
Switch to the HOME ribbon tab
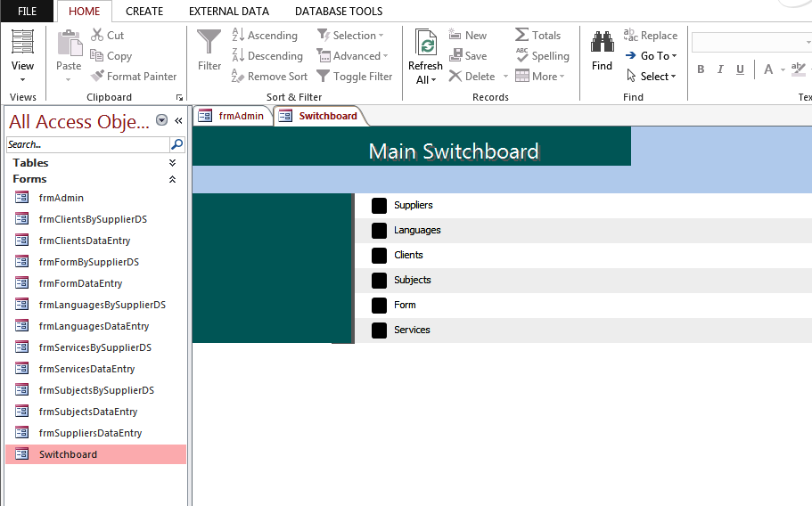(85, 12)
